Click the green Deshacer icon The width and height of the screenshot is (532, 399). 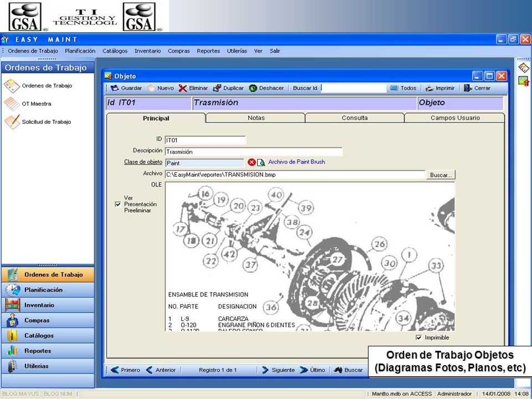(253, 88)
